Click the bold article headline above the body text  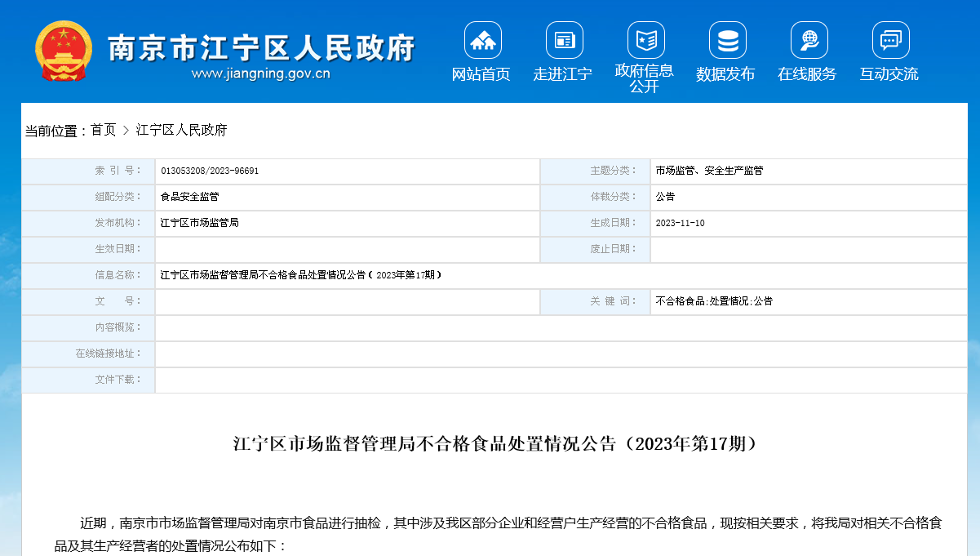point(494,444)
